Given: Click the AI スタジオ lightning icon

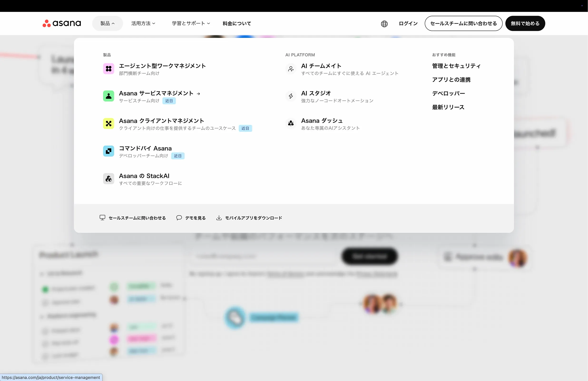Looking at the screenshot, I should tap(291, 96).
